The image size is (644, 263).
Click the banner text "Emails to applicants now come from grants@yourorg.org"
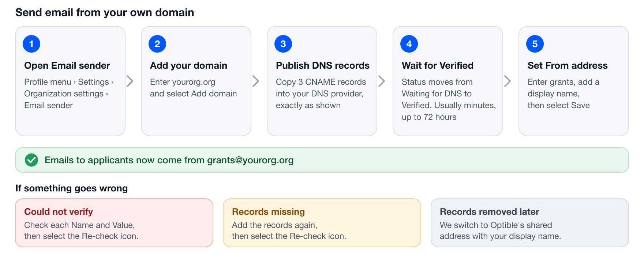(169, 160)
